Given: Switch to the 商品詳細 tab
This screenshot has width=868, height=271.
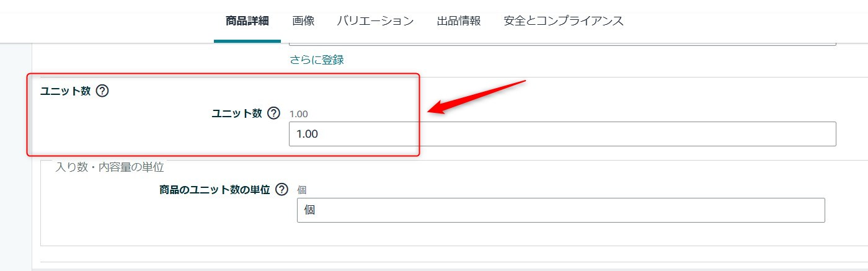Looking at the screenshot, I should (247, 20).
